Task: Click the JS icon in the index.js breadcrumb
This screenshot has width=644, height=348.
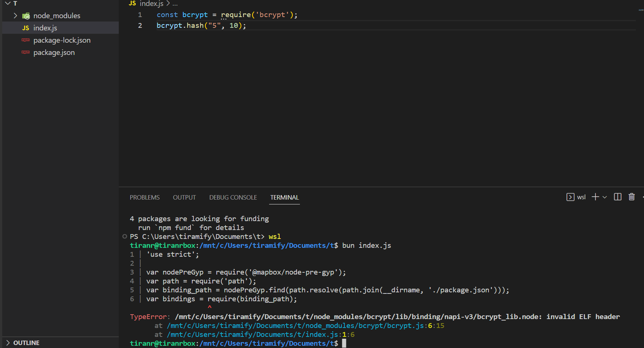Action: tap(132, 3)
